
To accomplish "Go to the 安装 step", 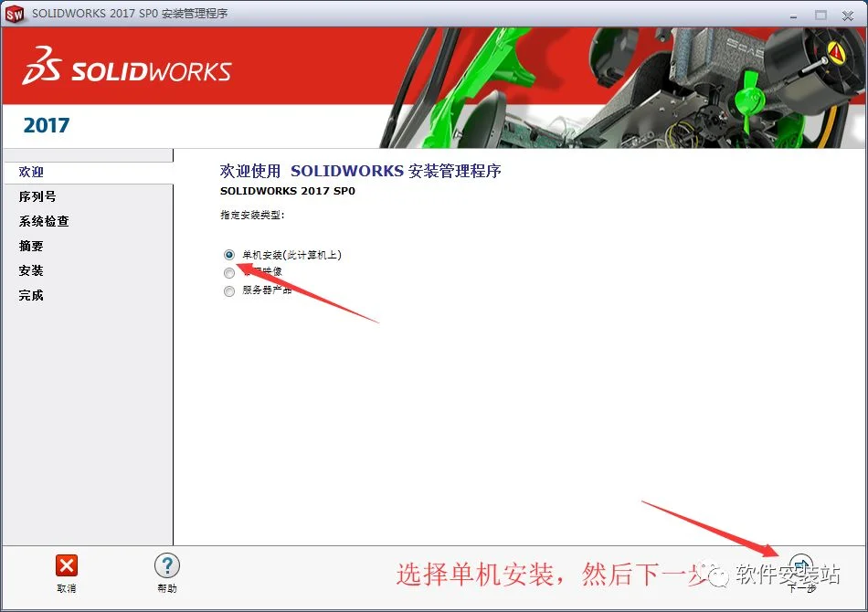I will tap(32, 270).
